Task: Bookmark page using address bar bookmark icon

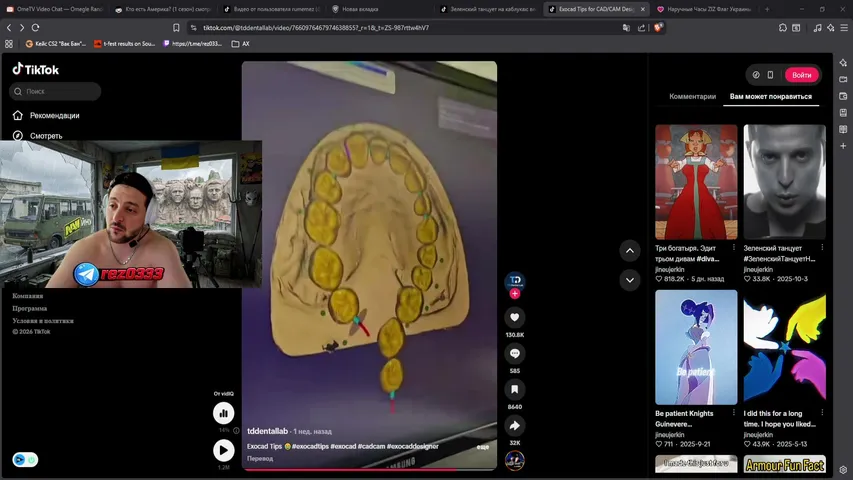Action: 176,28
